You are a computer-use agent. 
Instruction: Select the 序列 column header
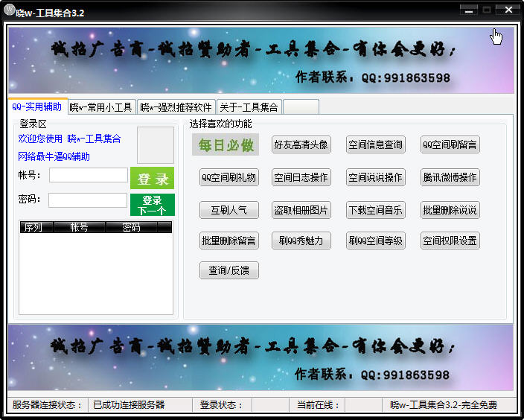[36, 227]
